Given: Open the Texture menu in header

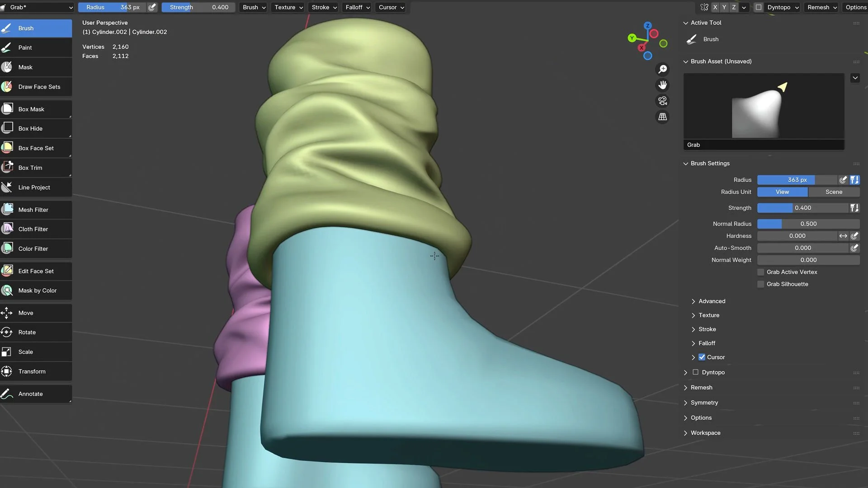Looking at the screenshot, I should tap(288, 7).
